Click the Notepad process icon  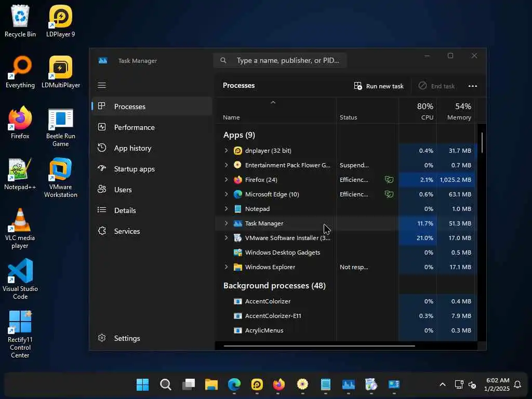pos(238,209)
